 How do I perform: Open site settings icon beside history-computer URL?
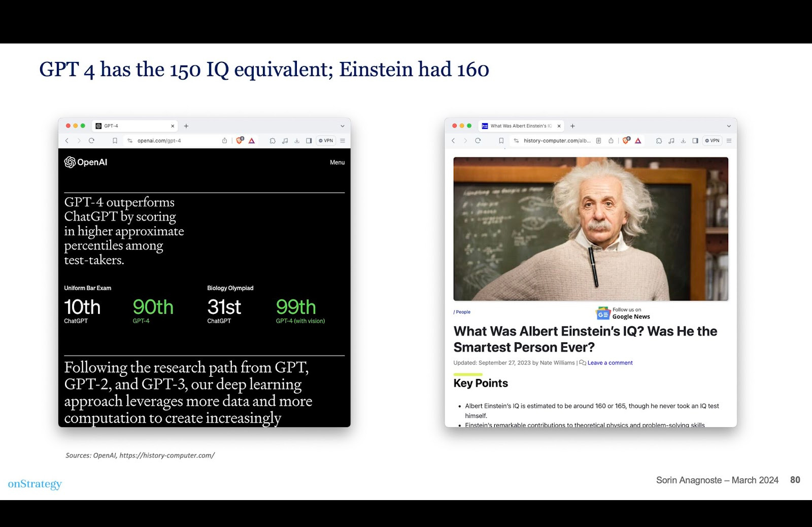pos(517,141)
